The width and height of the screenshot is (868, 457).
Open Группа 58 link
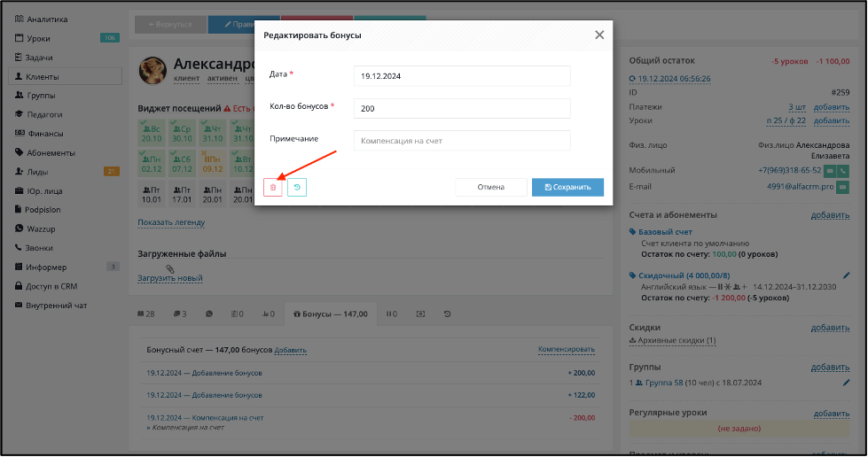pos(664,383)
